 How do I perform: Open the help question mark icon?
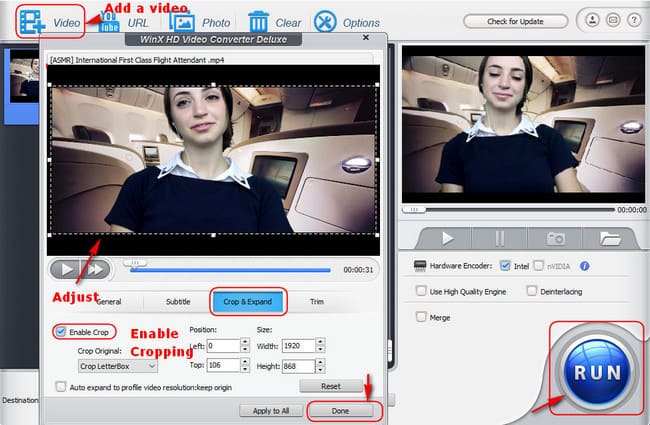click(x=634, y=19)
